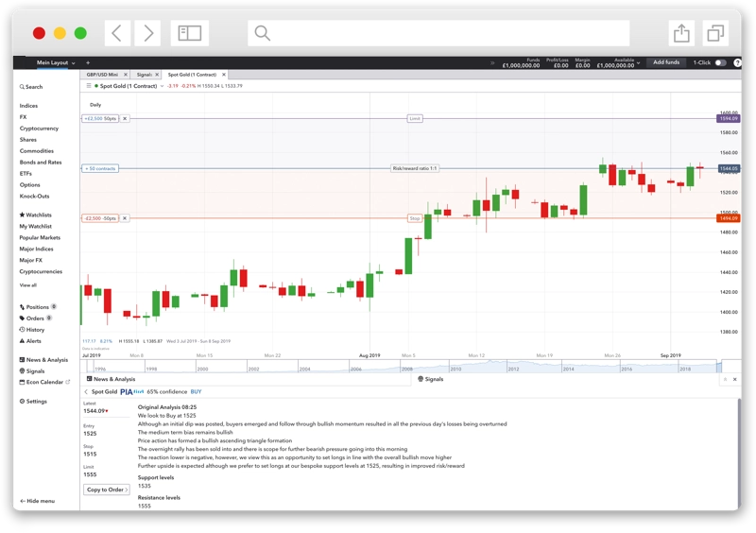
Task: Click the Daily timeframe label
Action: coord(95,105)
